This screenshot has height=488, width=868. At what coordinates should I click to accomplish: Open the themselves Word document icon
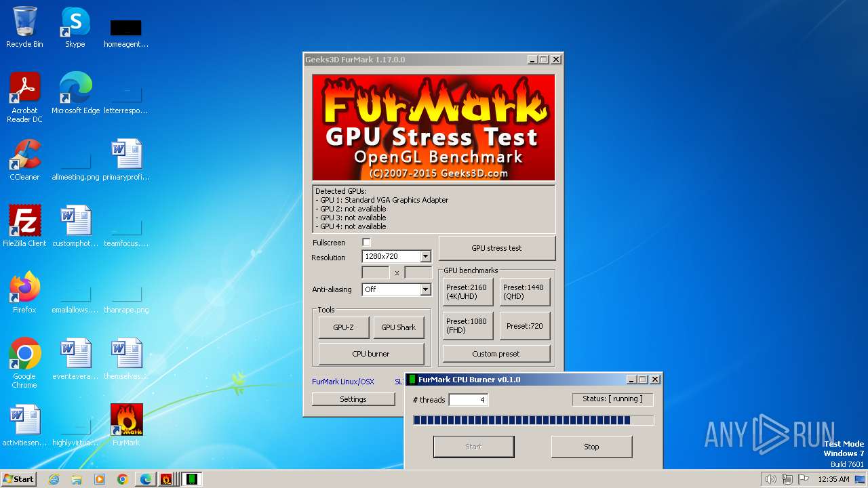click(x=126, y=359)
